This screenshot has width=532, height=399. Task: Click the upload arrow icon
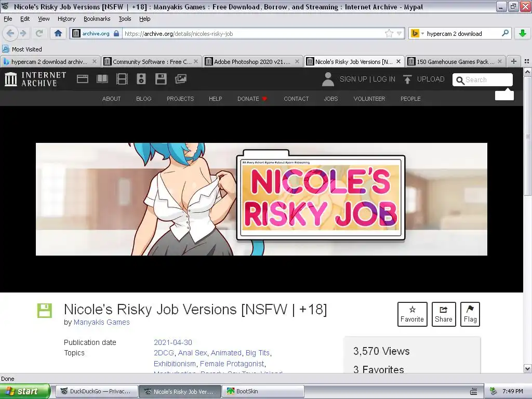pyautogui.click(x=407, y=79)
